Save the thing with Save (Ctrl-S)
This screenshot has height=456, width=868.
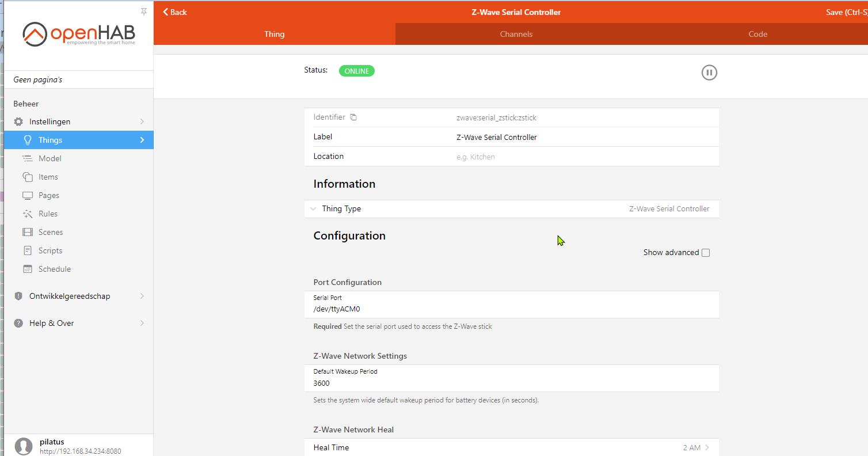tap(845, 12)
